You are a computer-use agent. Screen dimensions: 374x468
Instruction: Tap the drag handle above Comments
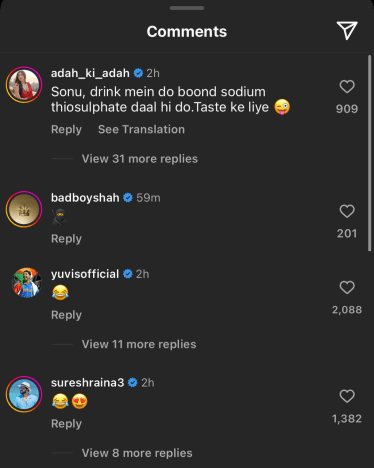coord(187,8)
